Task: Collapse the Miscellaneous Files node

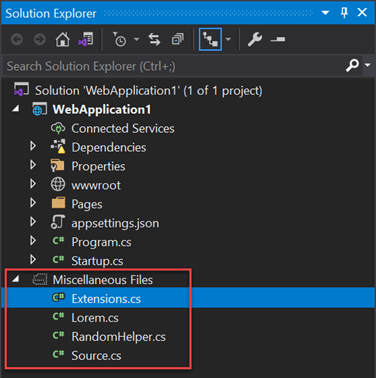Action: coord(16,279)
